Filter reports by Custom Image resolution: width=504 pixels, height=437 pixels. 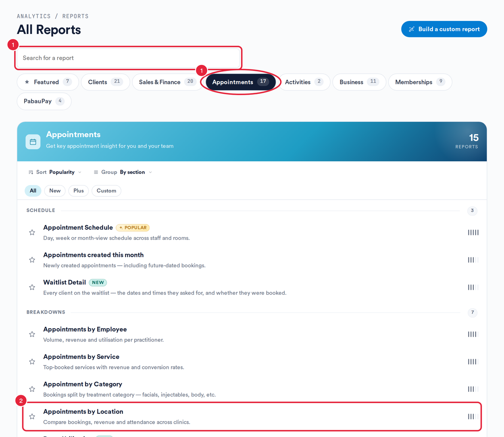point(106,191)
